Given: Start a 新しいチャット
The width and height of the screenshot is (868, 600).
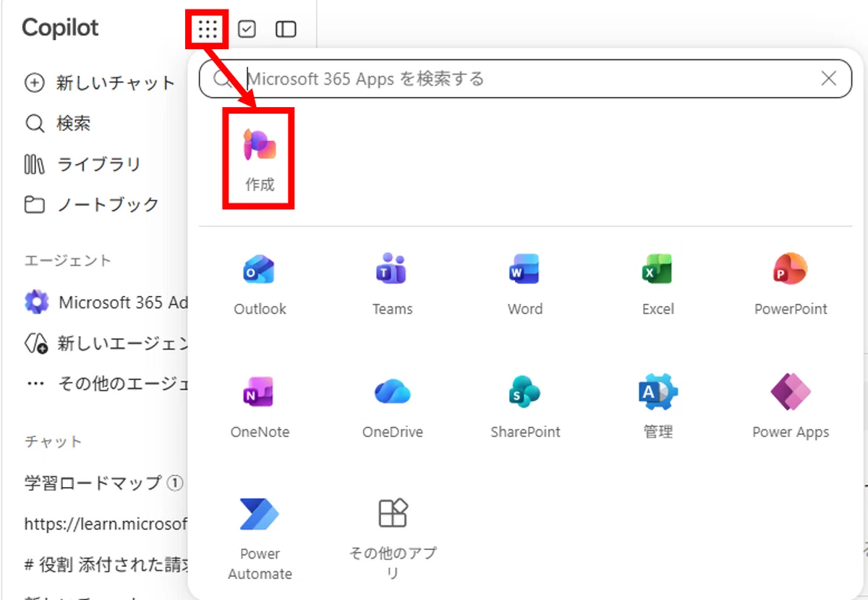Looking at the screenshot, I should [100, 83].
